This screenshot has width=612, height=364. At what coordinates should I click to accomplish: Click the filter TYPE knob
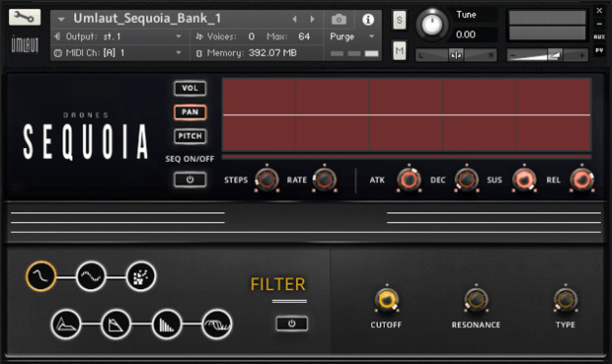click(x=566, y=300)
